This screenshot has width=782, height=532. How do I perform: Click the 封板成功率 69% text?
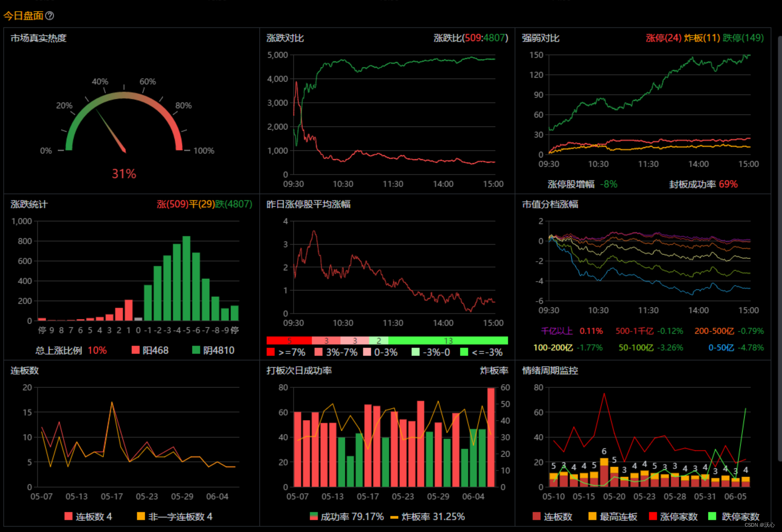click(x=703, y=184)
